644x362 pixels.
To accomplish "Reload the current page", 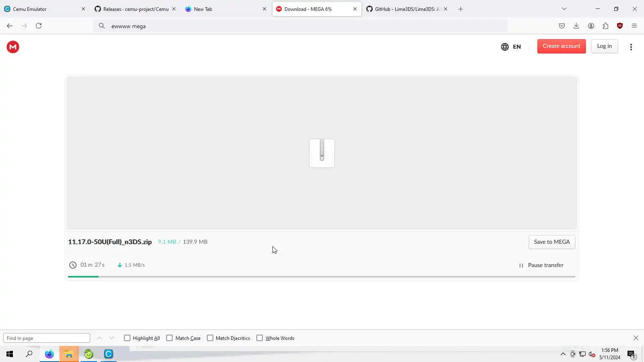I will (39, 26).
